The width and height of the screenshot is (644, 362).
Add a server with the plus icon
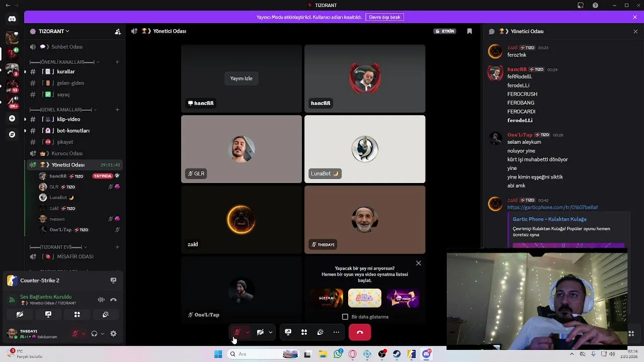(x=12, y=119)
